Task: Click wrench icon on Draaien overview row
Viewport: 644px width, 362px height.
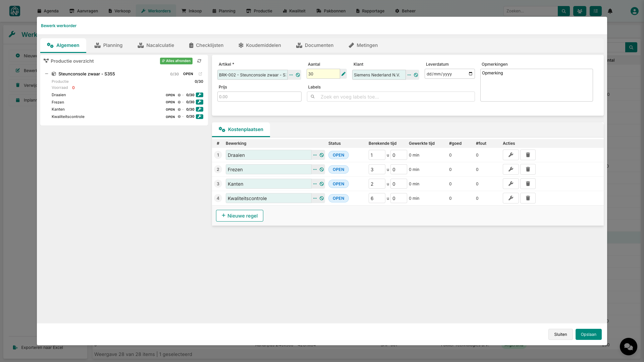Action: tap(200, 95)
